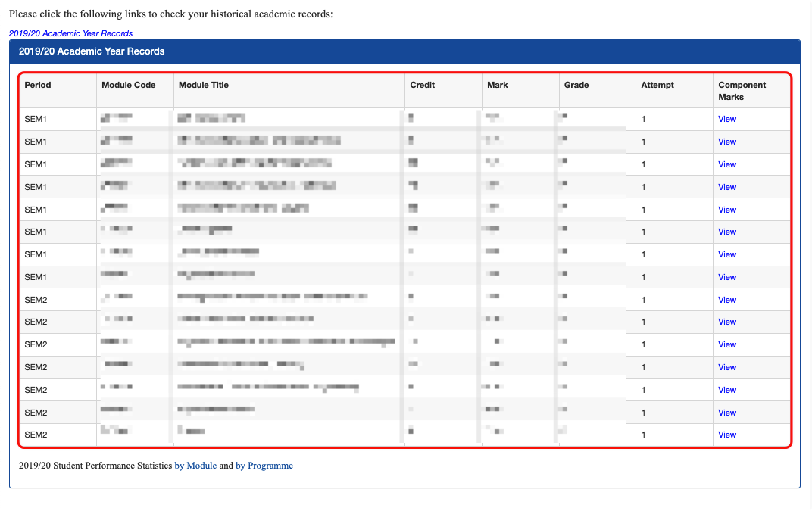This screenshot has height=511, width=812.
Task: Click the Module Code column header
Action: coord(128,85)
